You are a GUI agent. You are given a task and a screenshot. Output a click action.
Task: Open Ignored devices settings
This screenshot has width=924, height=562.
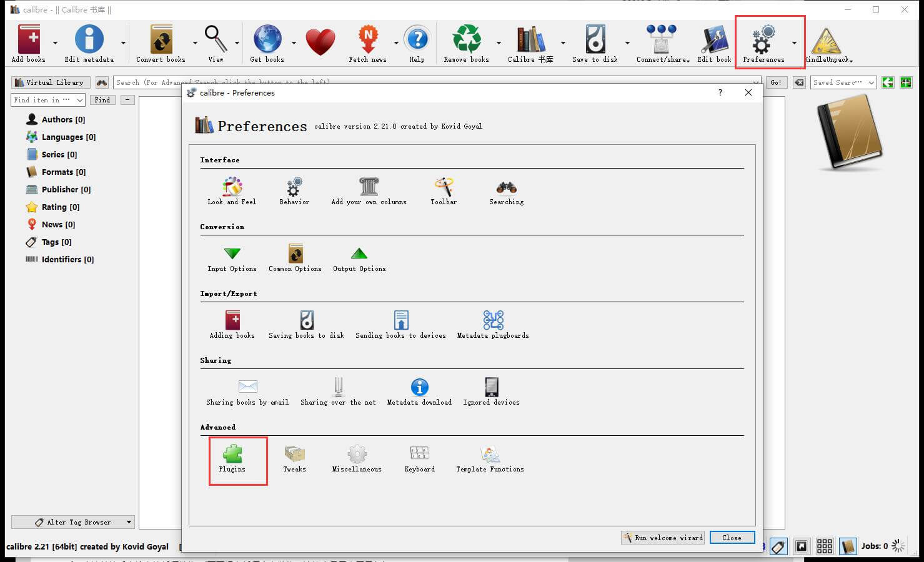[x=491, y=392]
